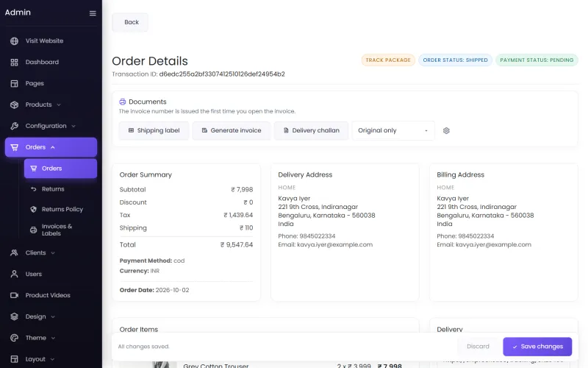
Task: Expand the Products submenu chevron
Action: [x=59, y=105]
